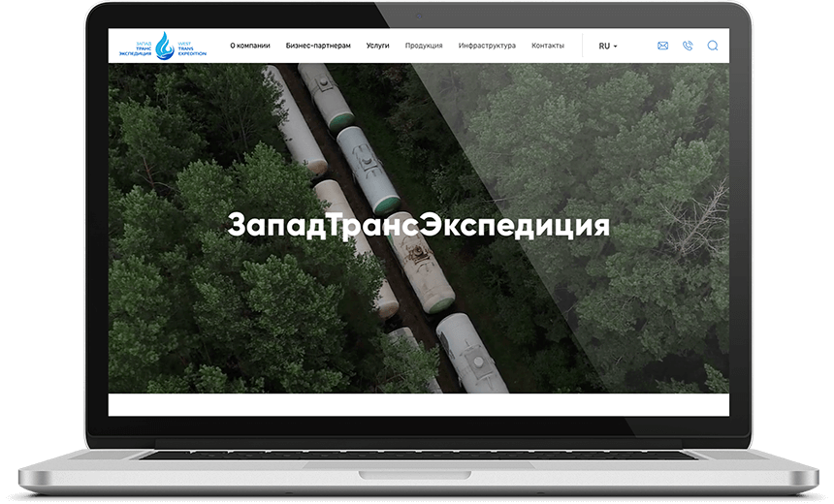Select the Услуги menu item
The width and height of the screenshot is (834, 504).
pyautogui.click(x=377, y=46)
